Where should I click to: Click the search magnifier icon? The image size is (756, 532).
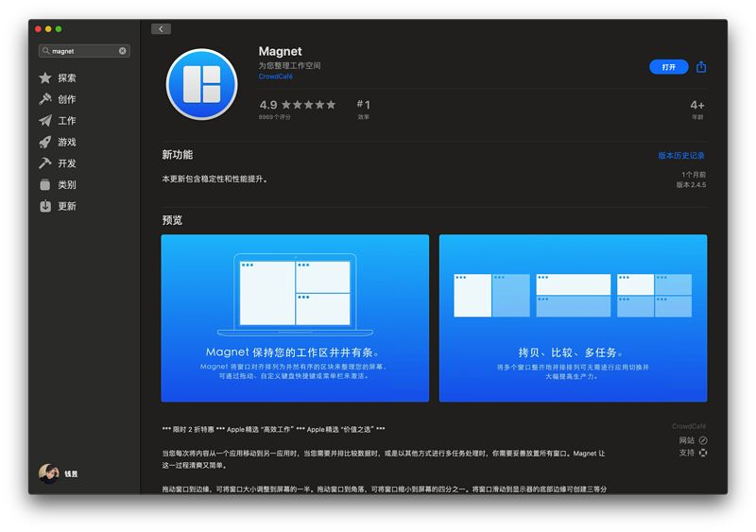click(45, 51)
